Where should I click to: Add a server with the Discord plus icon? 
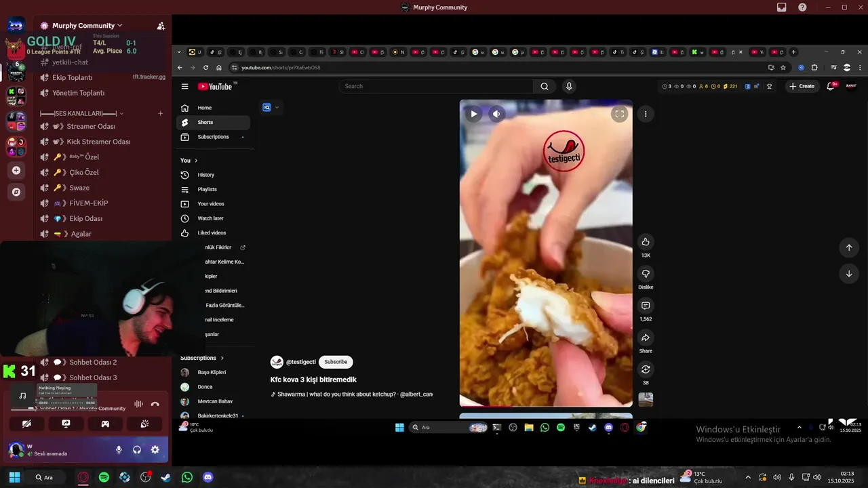[x=16, y=171]
